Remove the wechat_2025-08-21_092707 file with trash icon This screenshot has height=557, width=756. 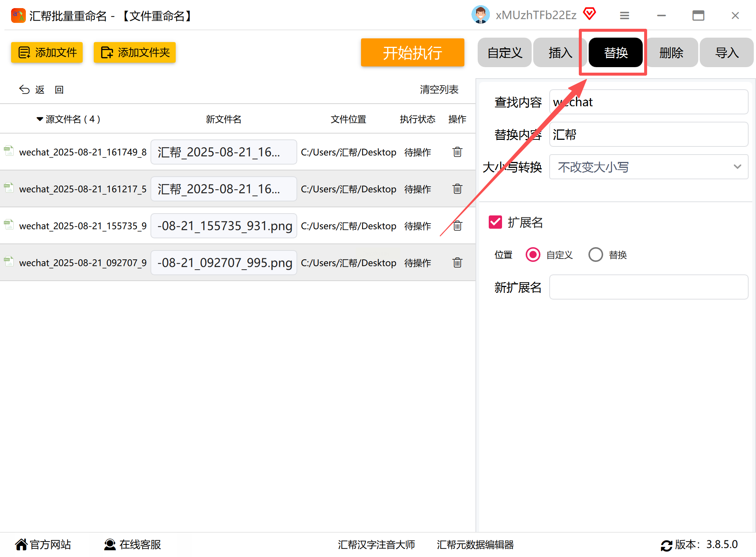(x=457, y=263)
